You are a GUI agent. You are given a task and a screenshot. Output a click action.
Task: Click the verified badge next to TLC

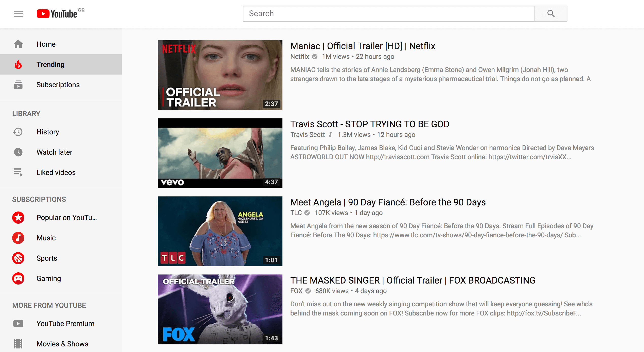pos(307,213)
